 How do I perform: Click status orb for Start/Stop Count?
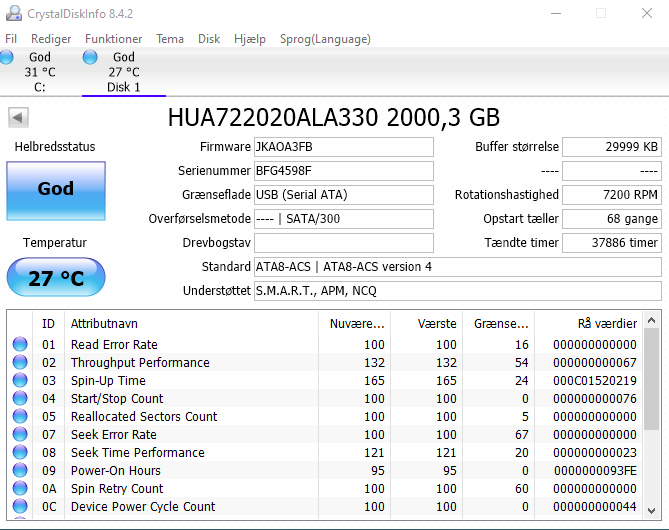coord(20,398)
